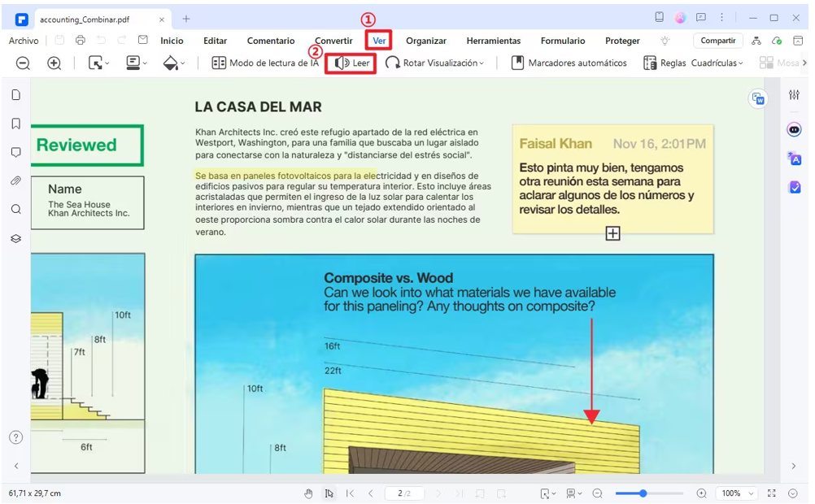
Task: Open the layers panel in left sidebar
Action: 15,238
